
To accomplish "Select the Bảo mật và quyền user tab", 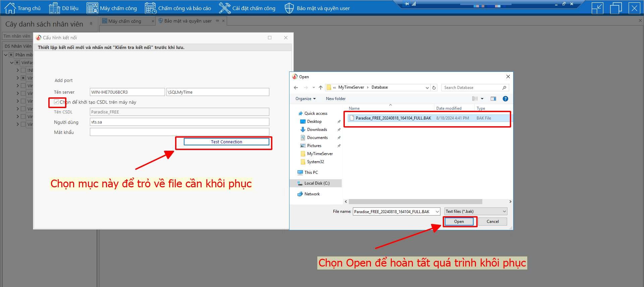I will tap(187, 21).
